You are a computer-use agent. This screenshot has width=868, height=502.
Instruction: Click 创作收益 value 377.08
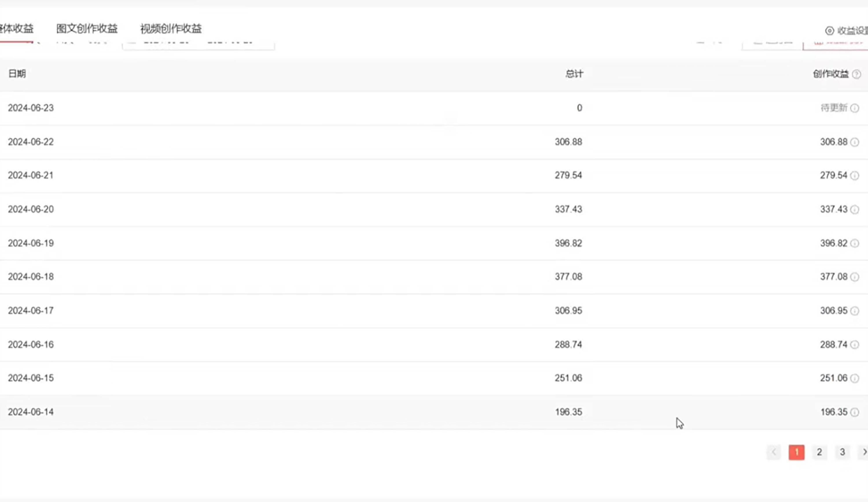pos(834,276)
